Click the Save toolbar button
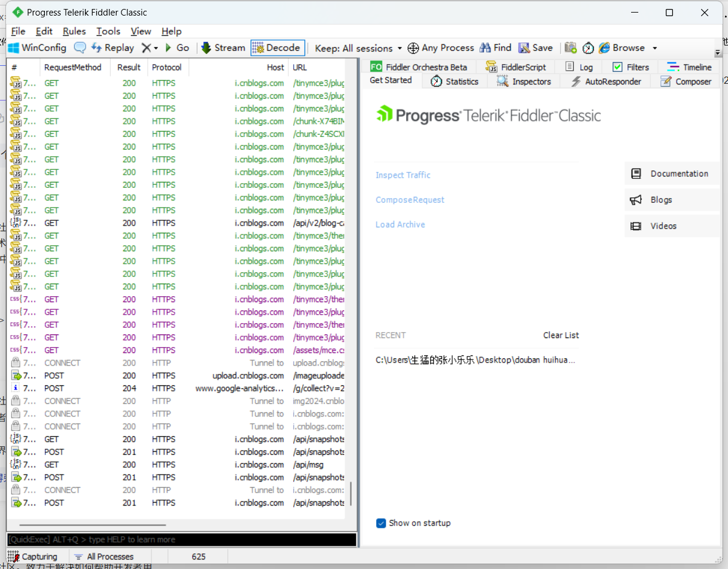Screen dimensions: 728x569 [536, 48]
